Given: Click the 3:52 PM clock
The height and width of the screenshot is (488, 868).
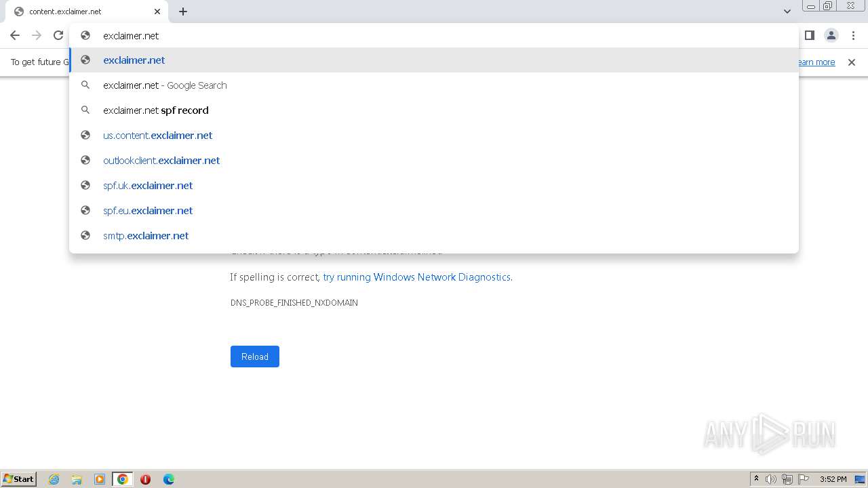Looking at the screenshot, I should (833, 479).
